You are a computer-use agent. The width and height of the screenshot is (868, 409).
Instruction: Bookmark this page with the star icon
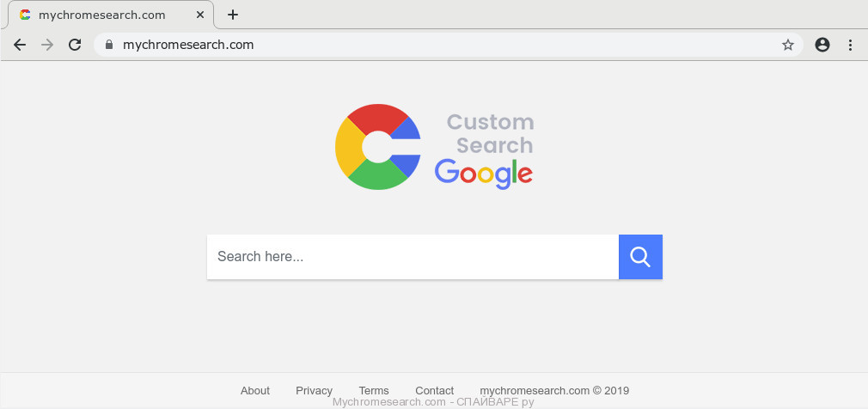(x=787, y=45)
